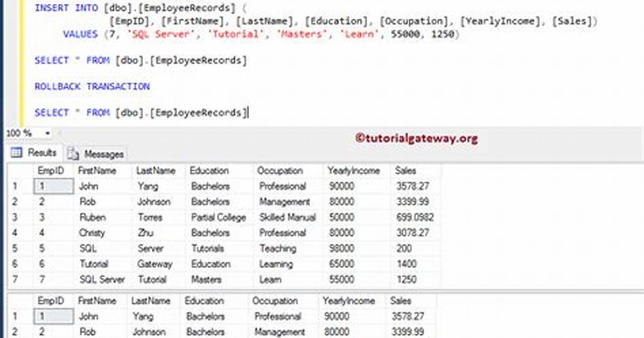Image resolution: width=644 pixels, height=338 pixels.
Task: Click the highlighted EmpID 1 cell in first grid
Action: (54, 186)
